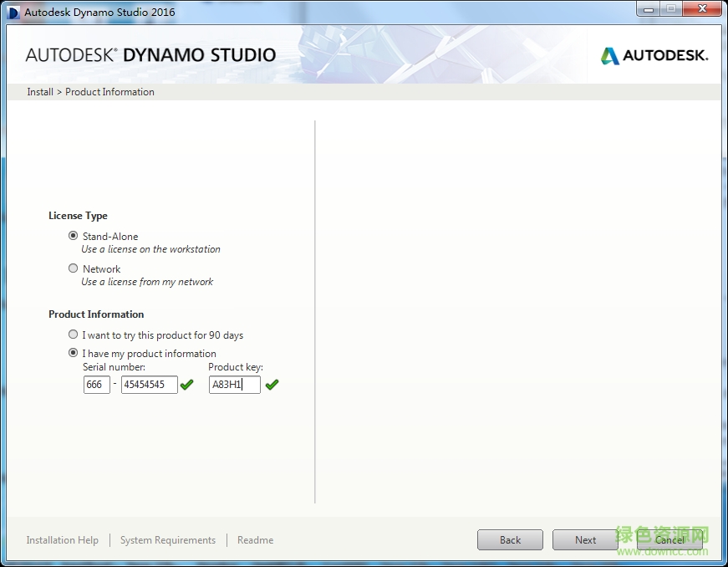The width and height of the screenshot is (728, 567).
Task: Click the green checkmark beside serial number
Action: 187,385
